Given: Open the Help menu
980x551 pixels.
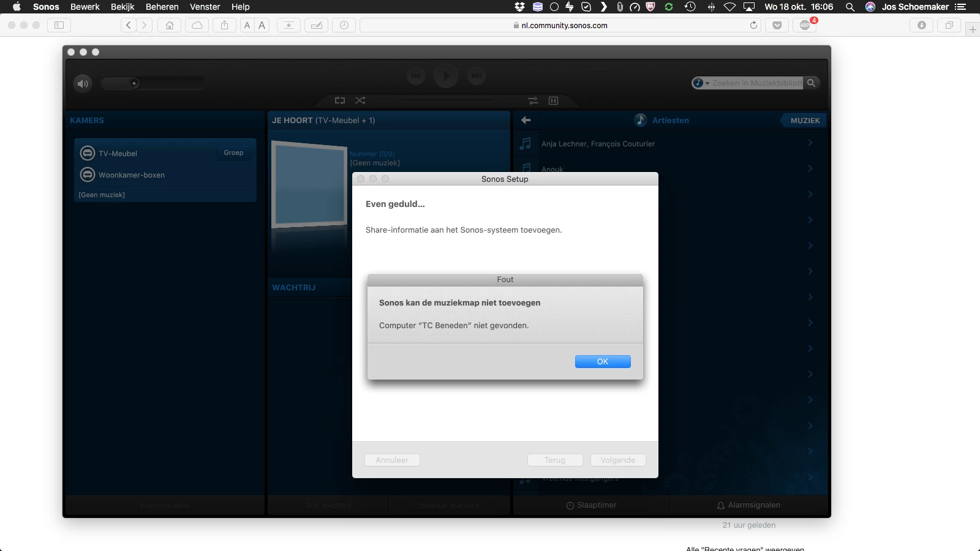Looking at the screenshot, I should click(241, 7).
